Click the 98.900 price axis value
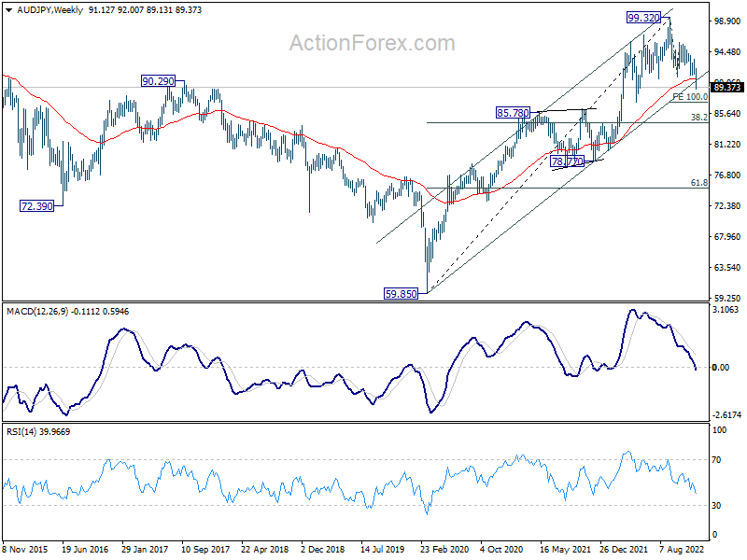 click(x=727, y=21)
